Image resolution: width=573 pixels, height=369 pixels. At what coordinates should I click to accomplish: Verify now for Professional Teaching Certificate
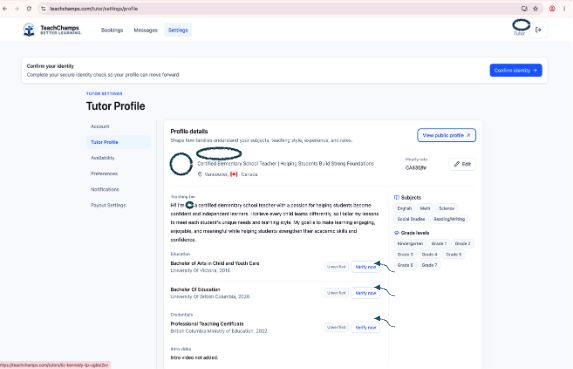365,327
